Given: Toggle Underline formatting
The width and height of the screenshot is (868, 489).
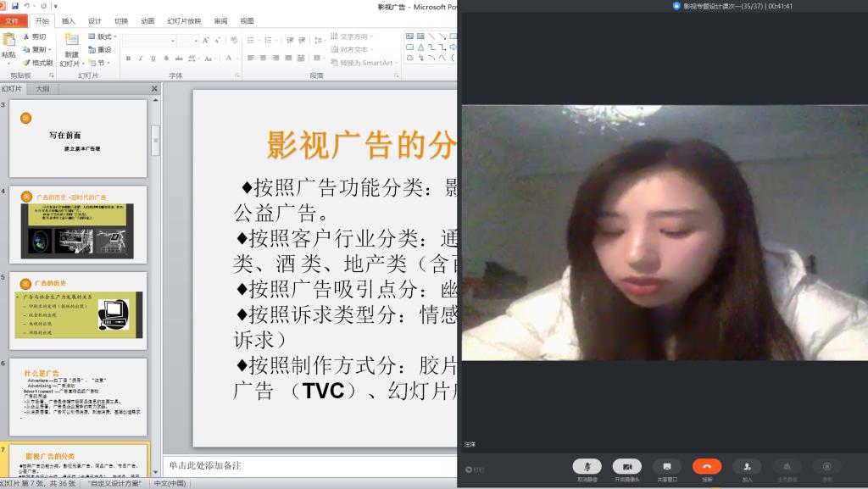Looking at the screenshot, I should click(x=153, y=58).
